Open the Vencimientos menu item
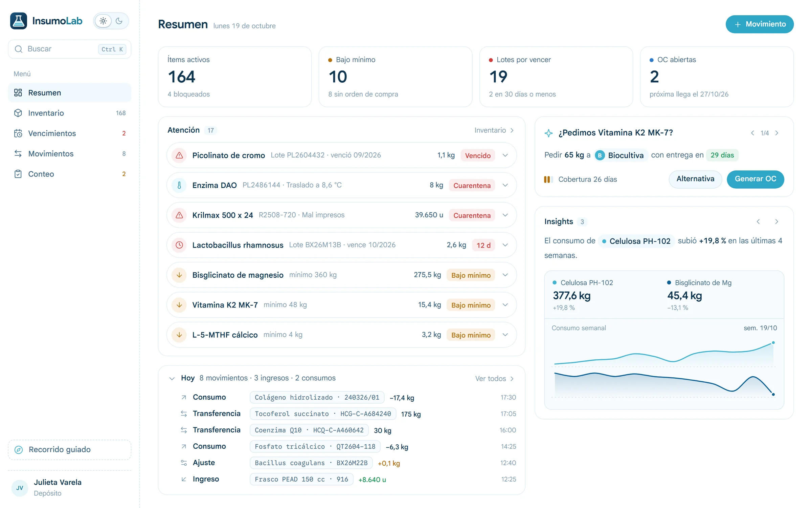The height and width of the screenshot is (508, 812). click(69, 133)
